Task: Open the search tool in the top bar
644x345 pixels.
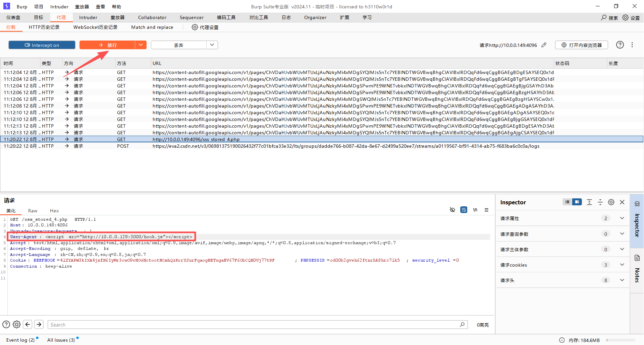Action: [609, 18]
